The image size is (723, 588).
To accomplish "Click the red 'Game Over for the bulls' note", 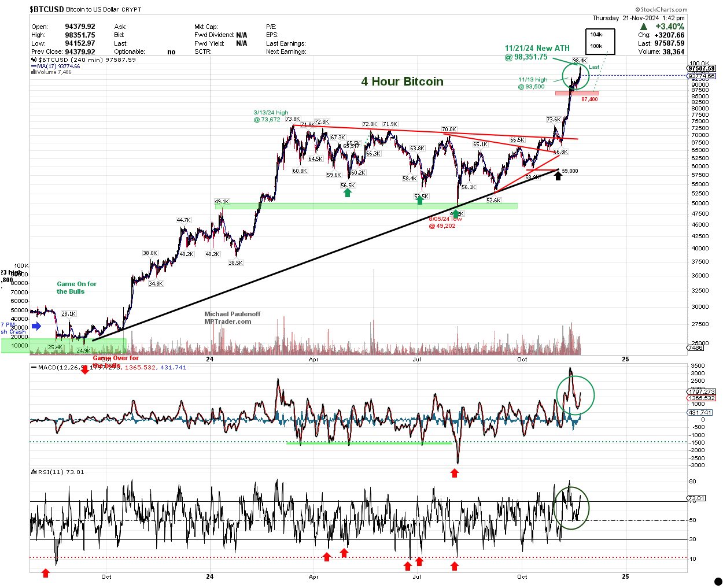I will coord(115,362).
